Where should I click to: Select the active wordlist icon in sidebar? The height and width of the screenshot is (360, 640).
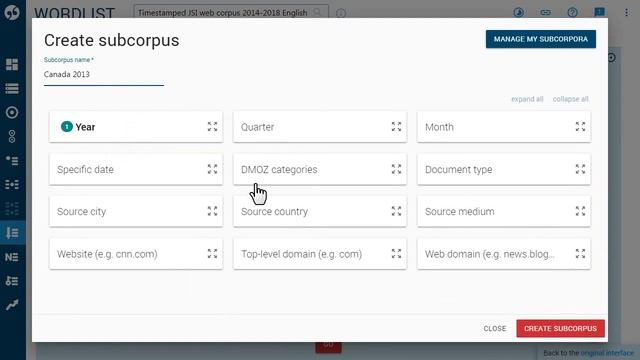(12, 233)
